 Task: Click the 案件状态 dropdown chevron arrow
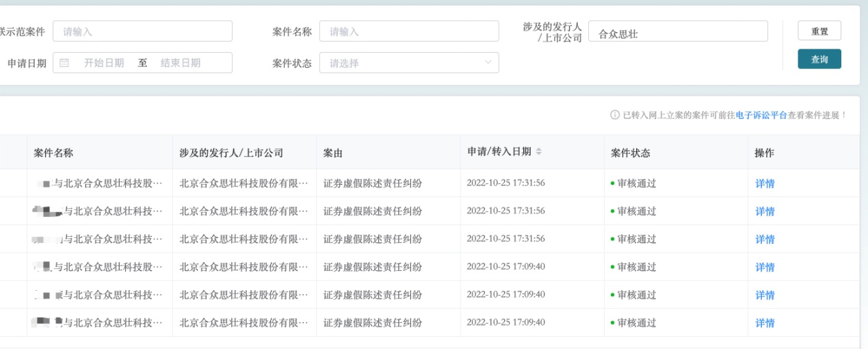pos(488,63)
